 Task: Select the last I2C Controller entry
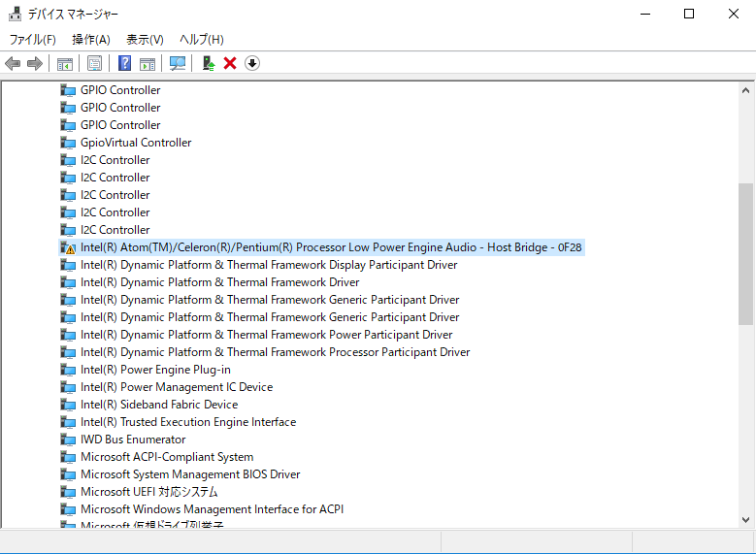(115, 230)
